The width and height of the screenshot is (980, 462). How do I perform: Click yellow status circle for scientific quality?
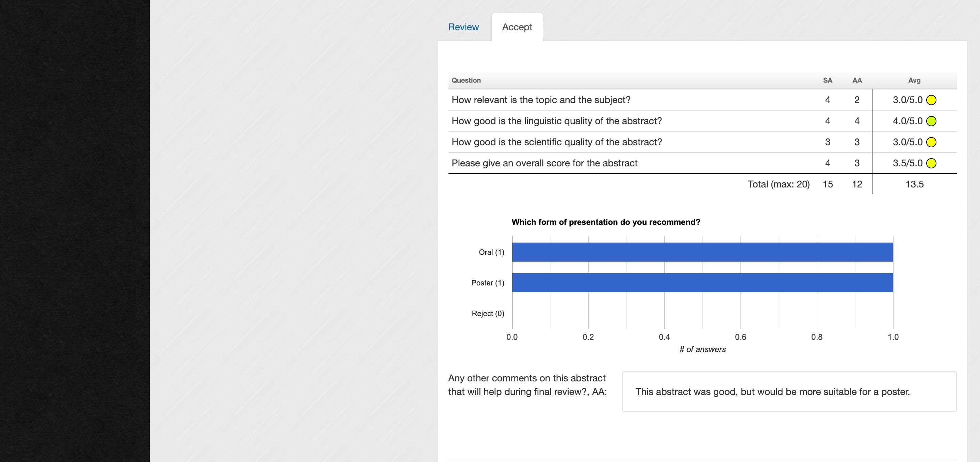point(931,142)
